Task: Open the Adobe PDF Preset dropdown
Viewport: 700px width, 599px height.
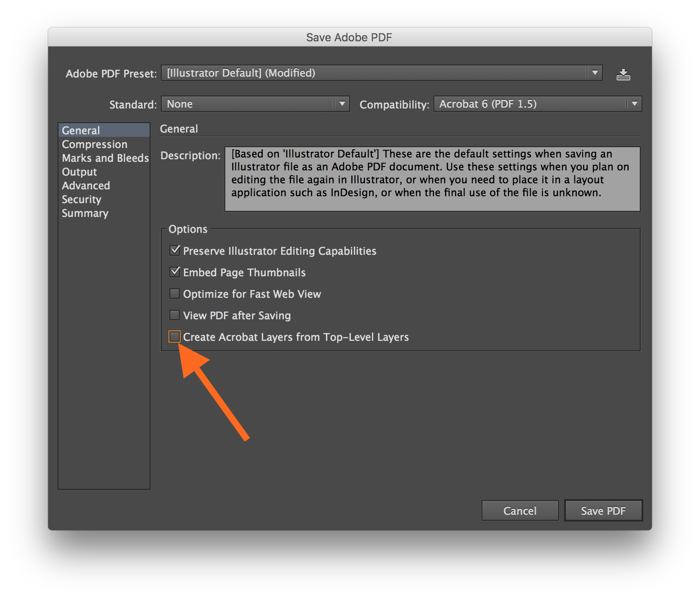Action: (381, 73)
